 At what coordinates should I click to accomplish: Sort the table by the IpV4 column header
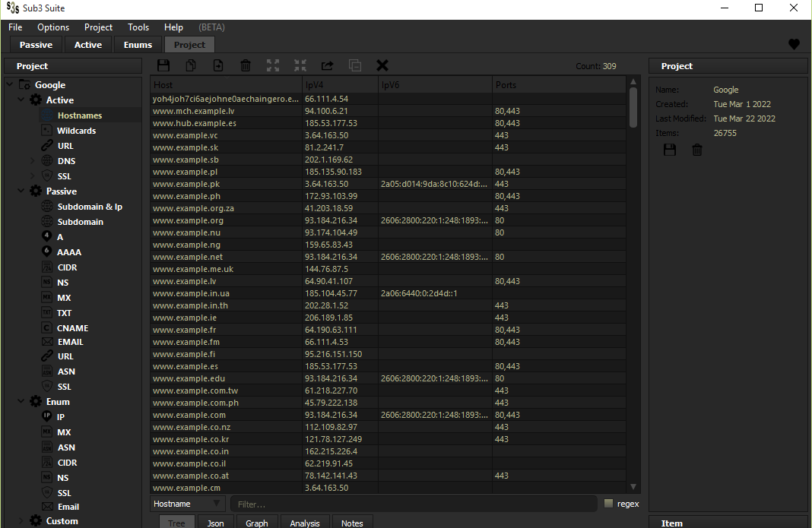point(340,85)
